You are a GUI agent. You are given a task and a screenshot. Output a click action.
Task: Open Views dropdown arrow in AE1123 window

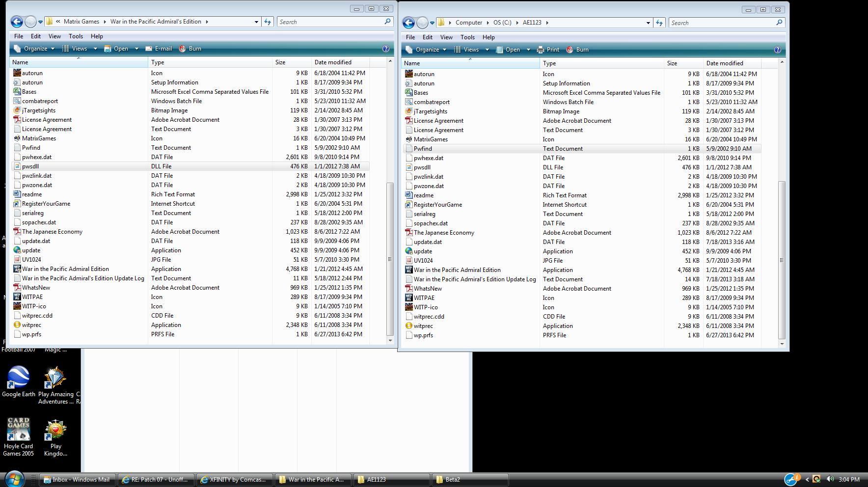487,50
